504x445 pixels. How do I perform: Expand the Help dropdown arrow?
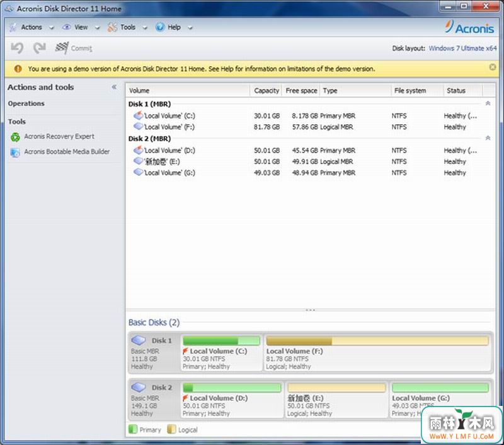pos(190,28)
